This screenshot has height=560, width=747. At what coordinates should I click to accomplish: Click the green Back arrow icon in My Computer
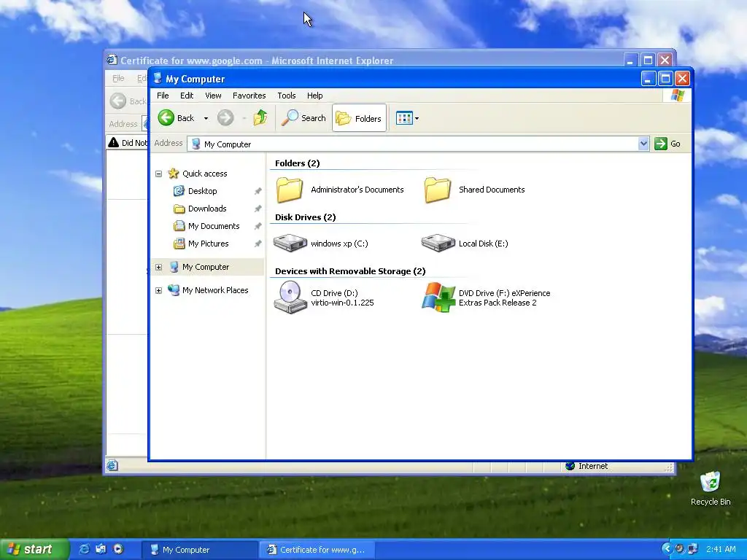tap(166, 117)
